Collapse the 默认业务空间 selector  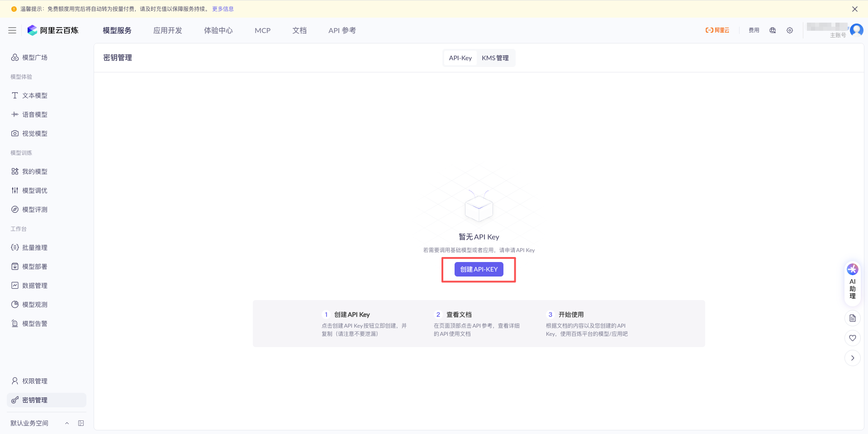67,423
